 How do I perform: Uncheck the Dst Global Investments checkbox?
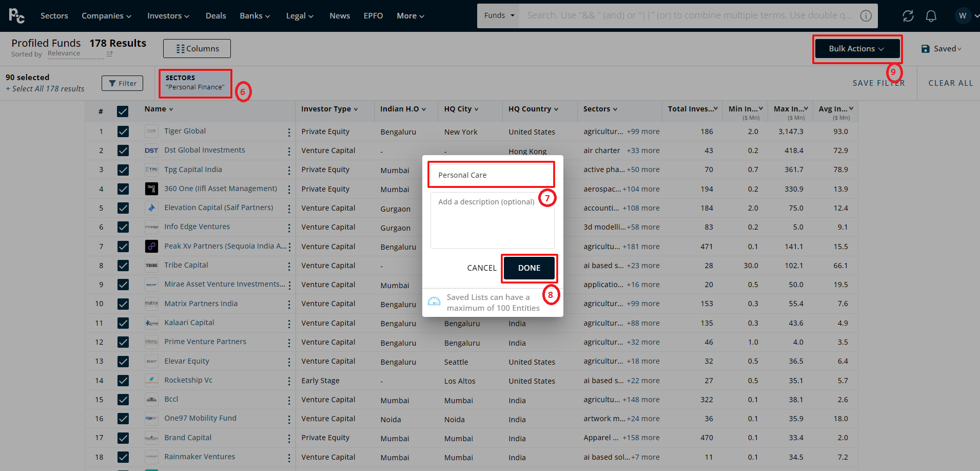(x=123, y=150)
